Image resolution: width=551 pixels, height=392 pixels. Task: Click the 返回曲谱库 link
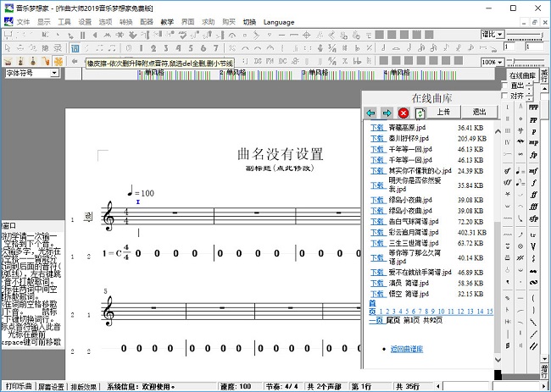(x=408, y=349)
